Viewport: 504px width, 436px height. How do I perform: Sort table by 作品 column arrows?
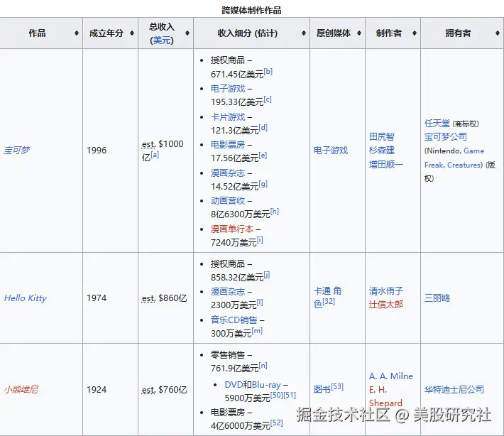click(x=77, y=33)
